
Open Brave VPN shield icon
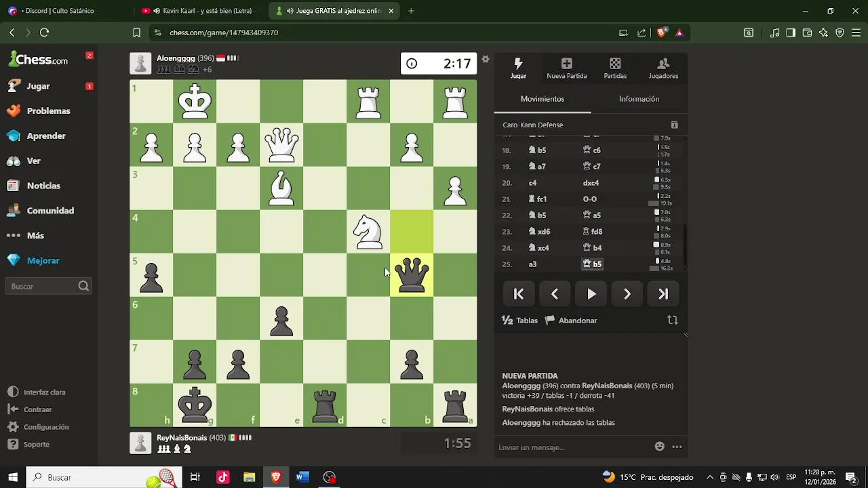pos(840,33)
